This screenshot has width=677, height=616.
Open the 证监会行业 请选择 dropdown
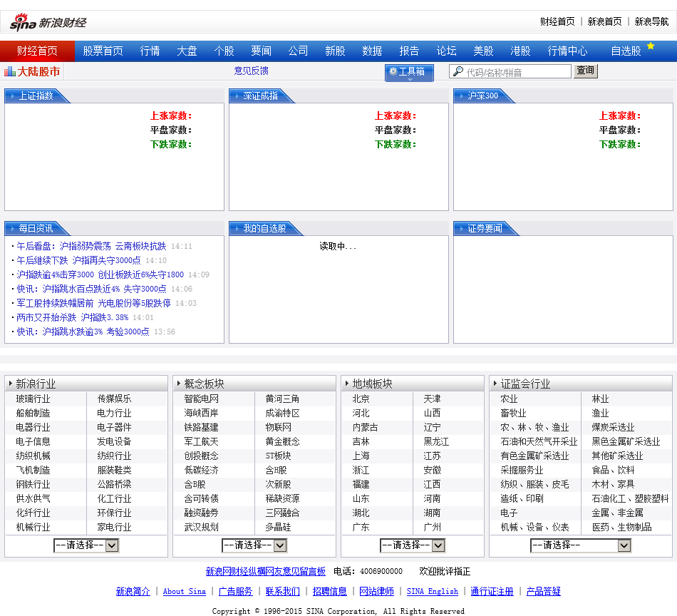click(581, 545)
